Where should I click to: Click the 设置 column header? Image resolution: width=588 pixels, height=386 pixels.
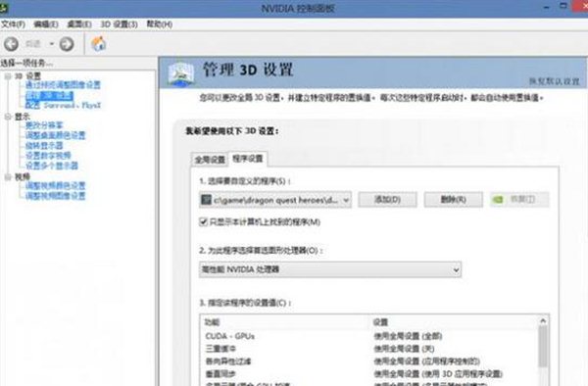coord(380,322)
